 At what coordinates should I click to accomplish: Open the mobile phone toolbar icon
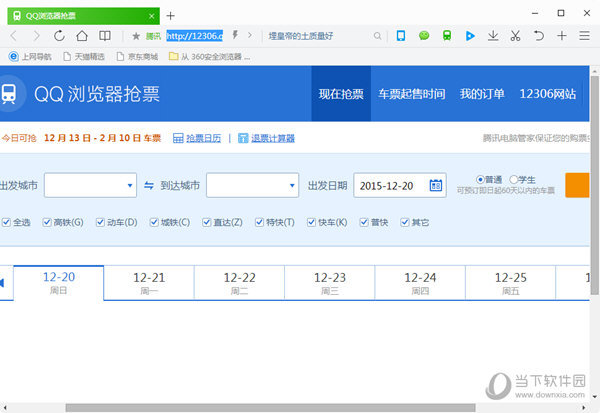(x=401, y=36)
